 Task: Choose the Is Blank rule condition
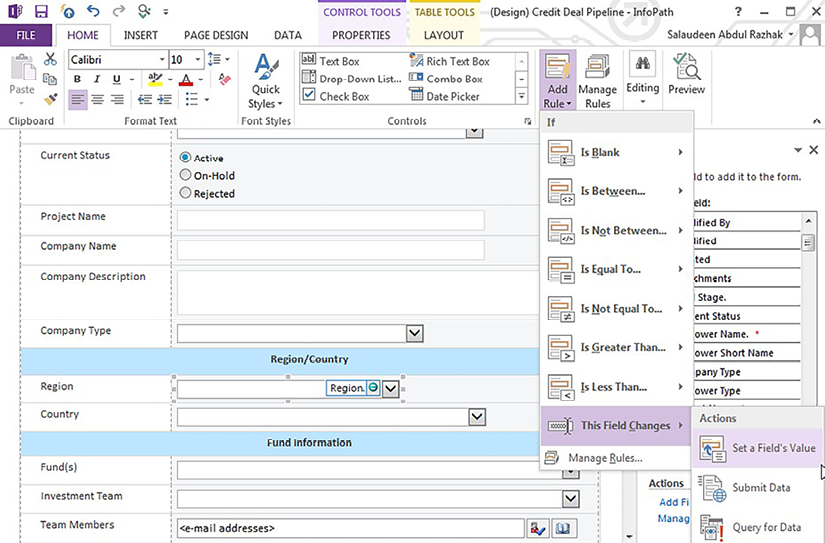click(616, 152)
